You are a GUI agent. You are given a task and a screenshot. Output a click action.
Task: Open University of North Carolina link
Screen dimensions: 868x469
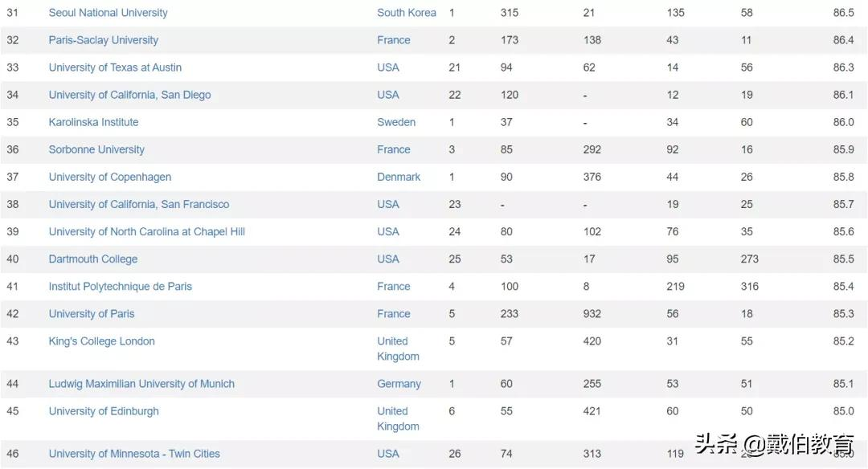coord(146,231)
